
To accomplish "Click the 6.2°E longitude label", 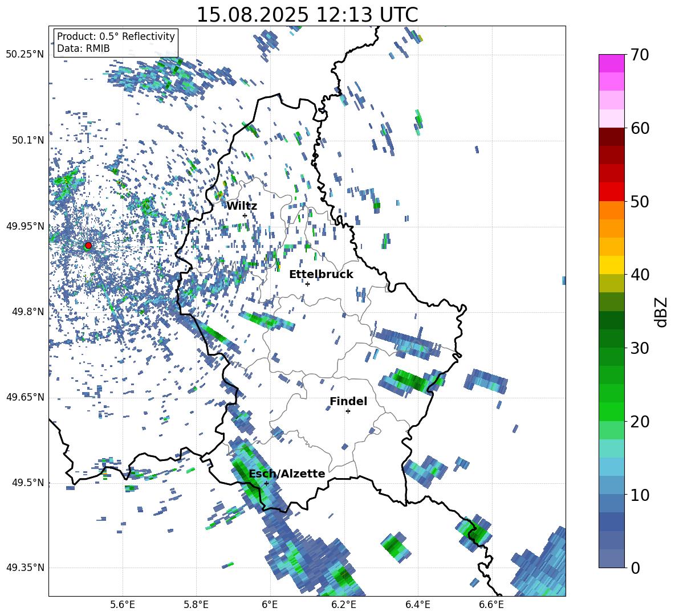I will [344, 605].
